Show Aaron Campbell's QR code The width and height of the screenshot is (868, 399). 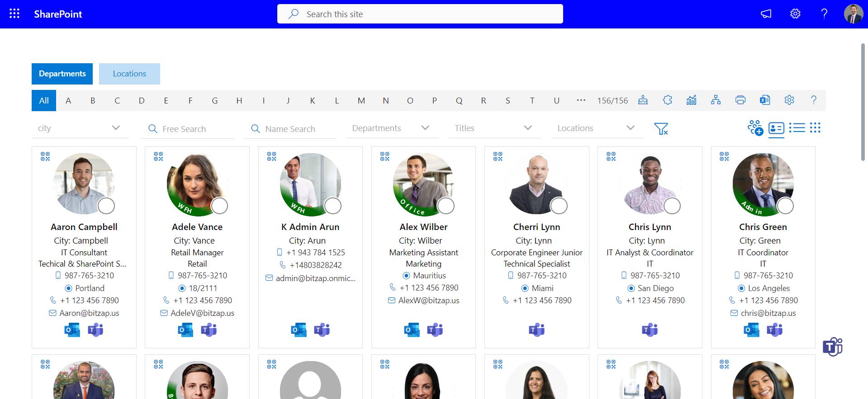[45, 156]
